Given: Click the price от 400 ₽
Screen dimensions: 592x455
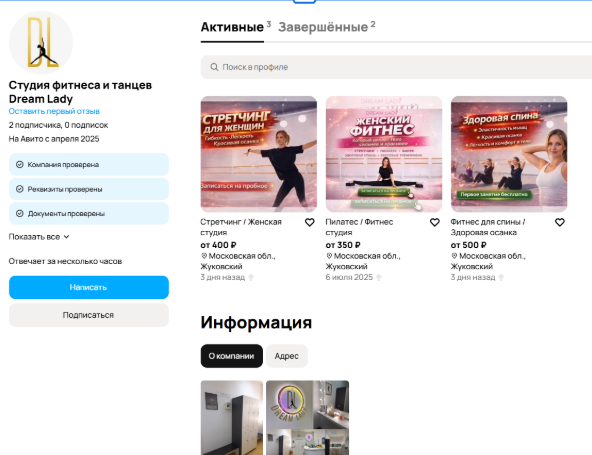Looking at the screenshot, I should [218, 245].
